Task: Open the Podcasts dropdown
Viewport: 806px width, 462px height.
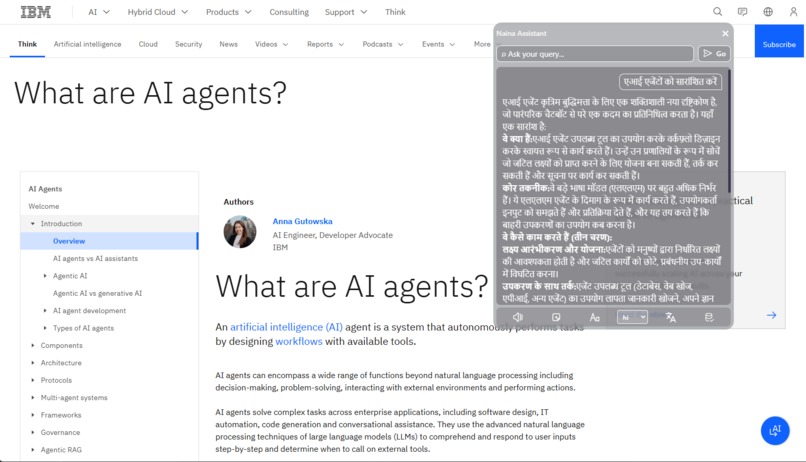Action: (x=382, y=44)
